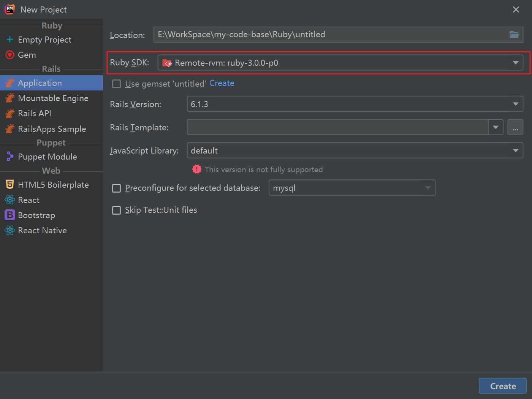Close the New Project dialog
532x399 pixels.
(x=516, y=9)
